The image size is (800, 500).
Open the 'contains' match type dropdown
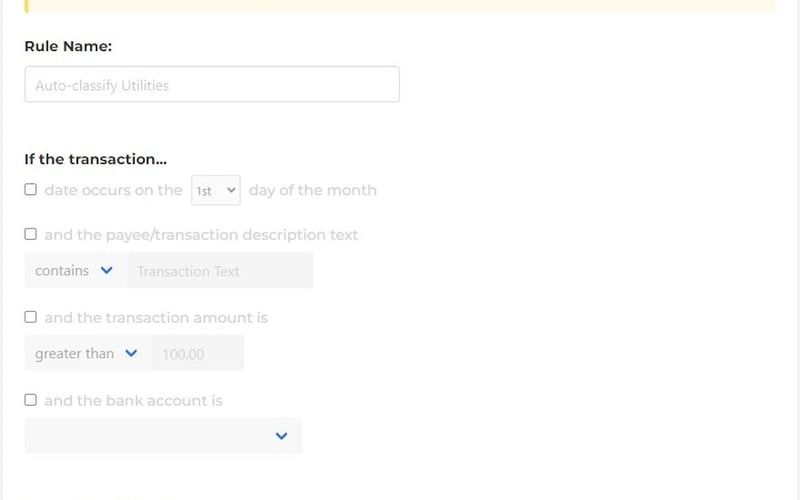click(x=74, y=271)
